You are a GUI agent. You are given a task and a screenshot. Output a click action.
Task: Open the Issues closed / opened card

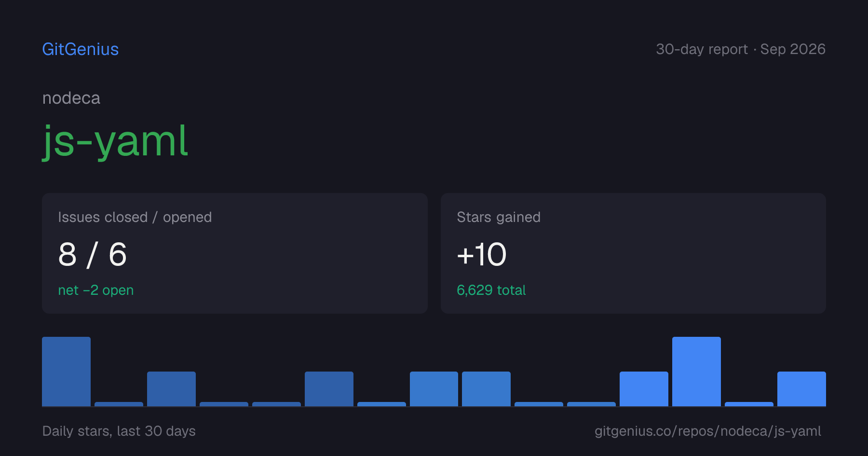coord(235,253)
